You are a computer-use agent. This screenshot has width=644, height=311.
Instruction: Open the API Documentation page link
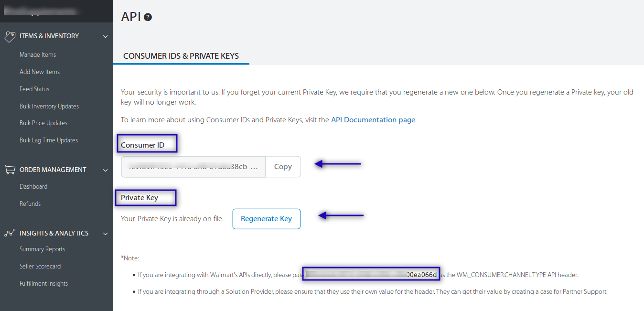[x=373, y=120]
